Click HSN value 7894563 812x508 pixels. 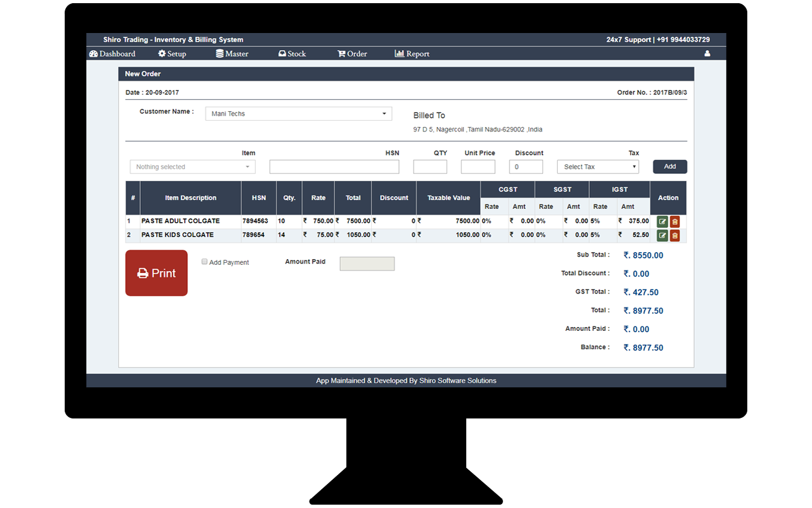[255, 221]
